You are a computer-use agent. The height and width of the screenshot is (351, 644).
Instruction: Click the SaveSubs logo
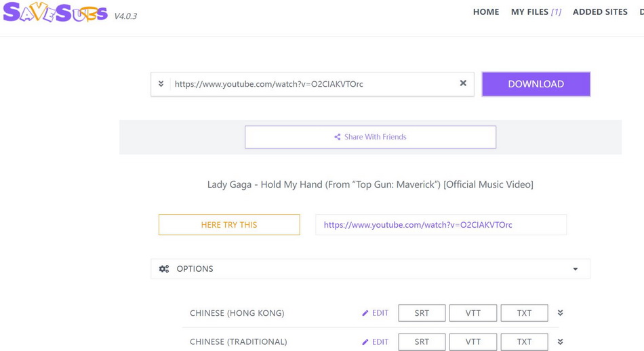point(56,14)
